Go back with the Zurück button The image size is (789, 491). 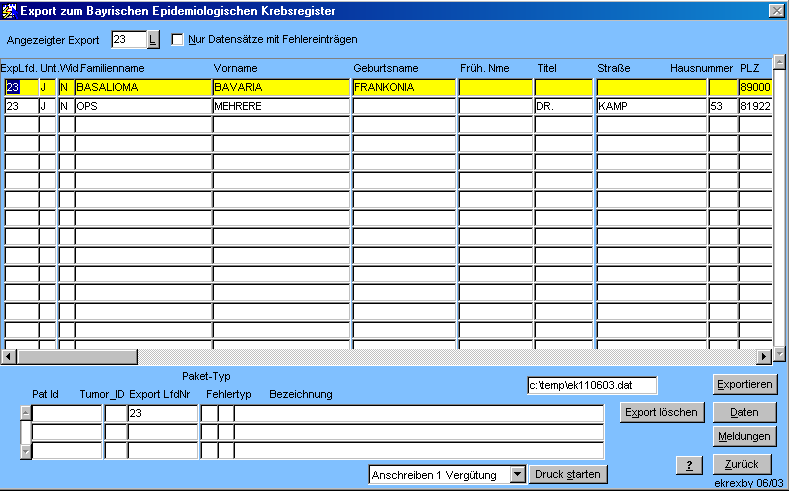(744, 465)
